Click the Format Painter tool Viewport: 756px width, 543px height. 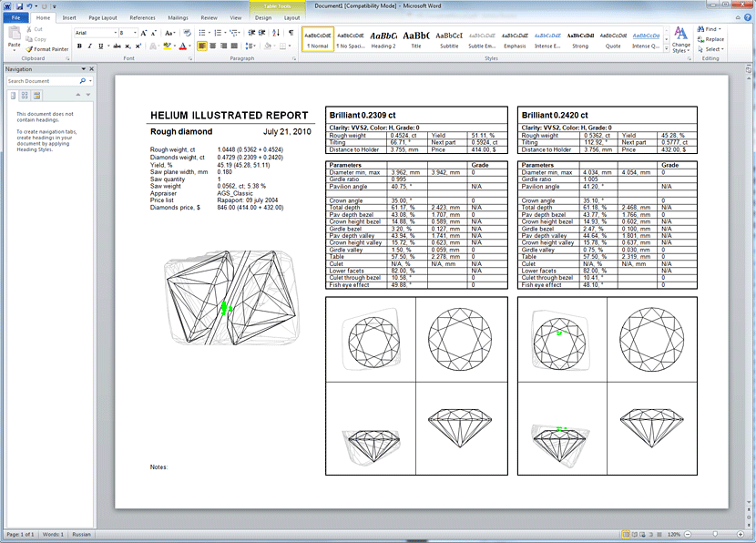(47, 49)
